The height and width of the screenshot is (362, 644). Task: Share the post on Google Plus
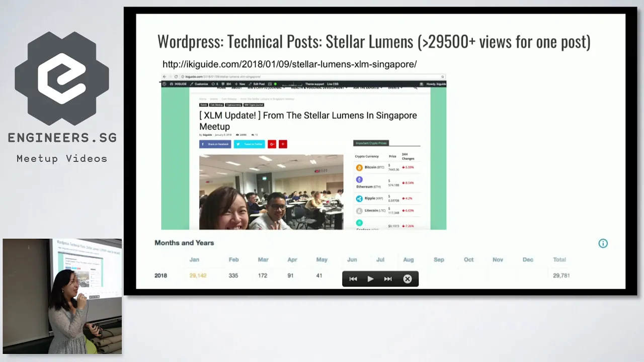point(272,144)
